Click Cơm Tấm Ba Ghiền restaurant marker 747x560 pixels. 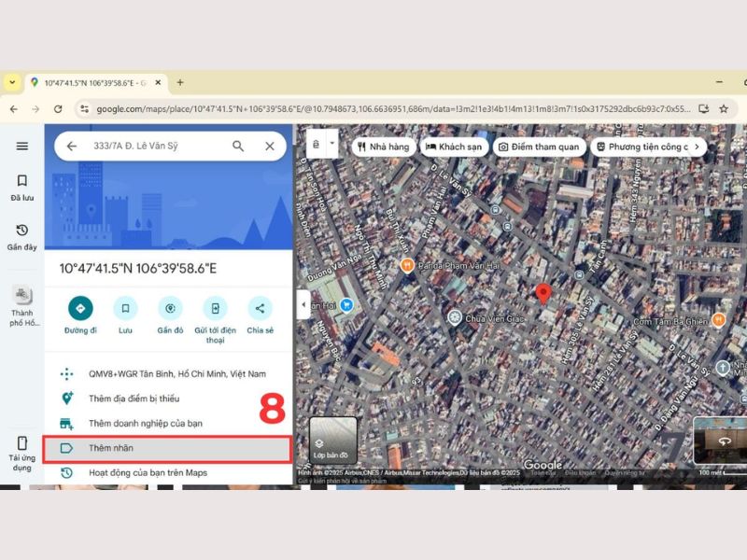718,320
